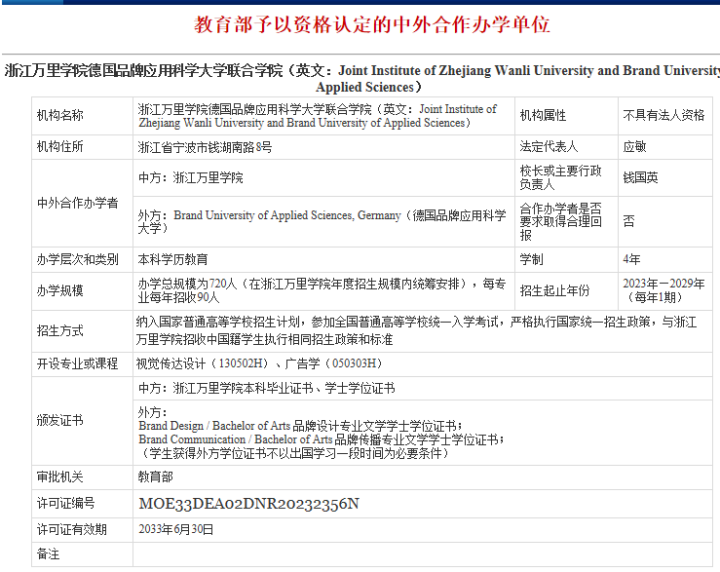Click the 不具有法人资格 value
The image size is (720, 572).
pos(664,115)
